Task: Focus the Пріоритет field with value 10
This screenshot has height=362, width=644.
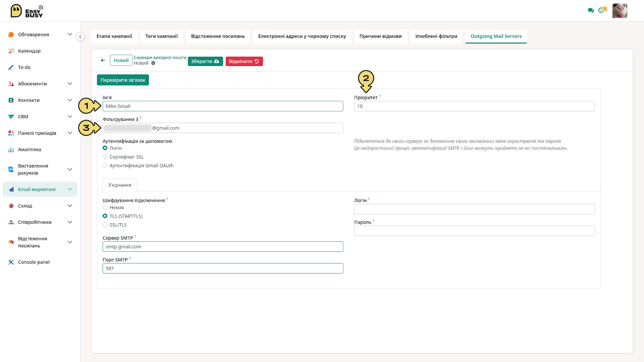Action: click(475, 106)
